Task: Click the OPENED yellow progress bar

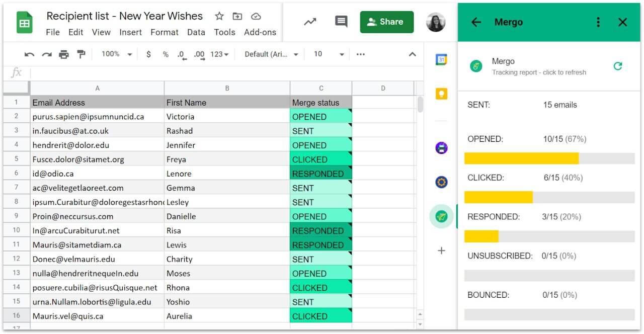Action: click(521, 158)
